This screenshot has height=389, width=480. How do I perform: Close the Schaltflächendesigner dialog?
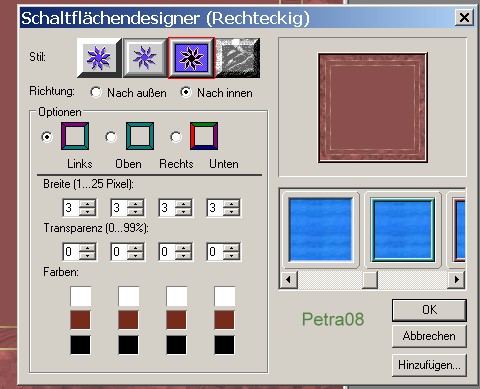click(x=464, y=17)
